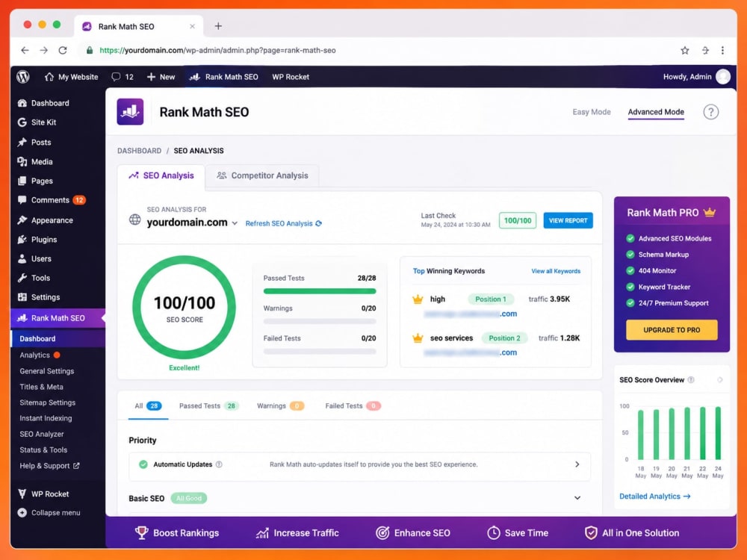
Task: Open General Settings submenu
Action: (46, 371)
